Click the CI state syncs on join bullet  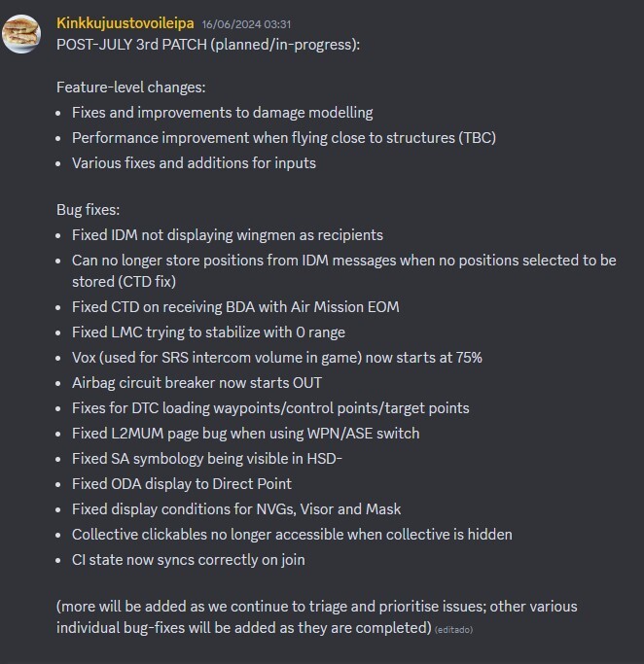(x=189, y=560)
